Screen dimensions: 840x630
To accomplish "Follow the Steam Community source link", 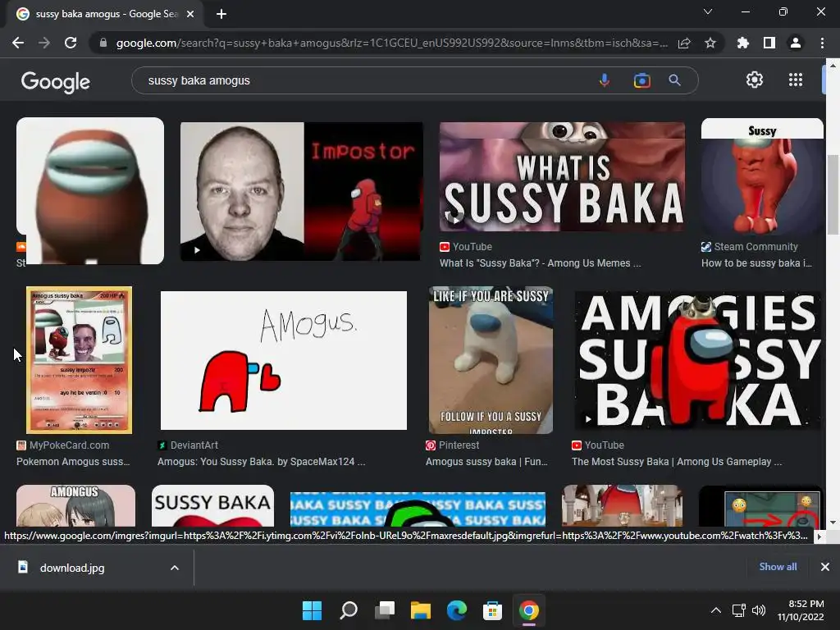I will click(750, 247).
